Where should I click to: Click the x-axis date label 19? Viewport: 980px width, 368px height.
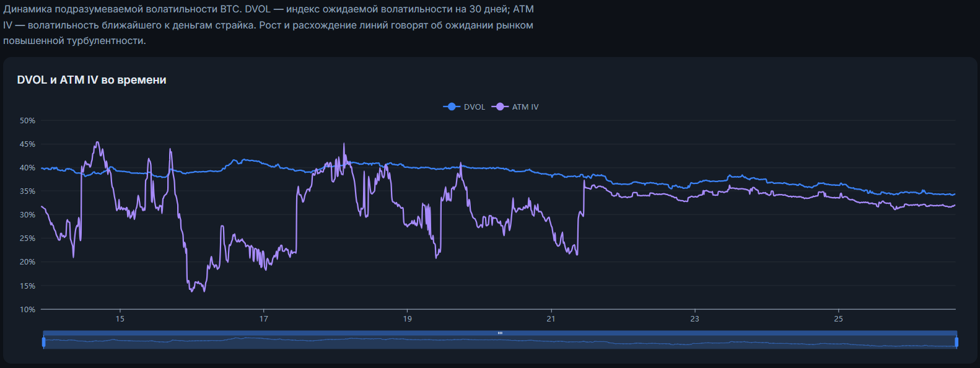coord(408,318)
